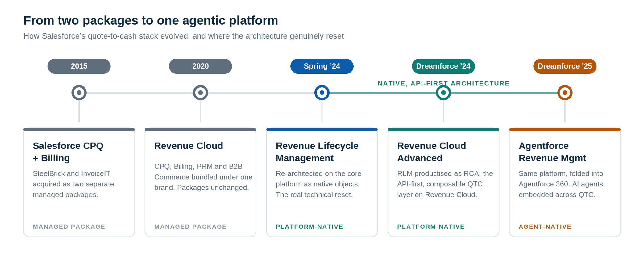Click the Revenue Cloud card title
644x258 pixels.
pos(189,146)
